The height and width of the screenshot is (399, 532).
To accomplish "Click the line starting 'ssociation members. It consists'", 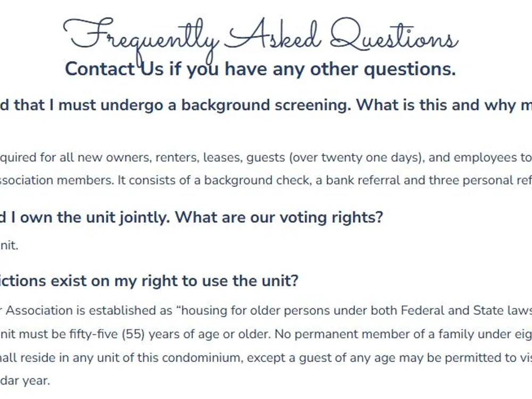I will pyautogui.click(x=266, y=180).
